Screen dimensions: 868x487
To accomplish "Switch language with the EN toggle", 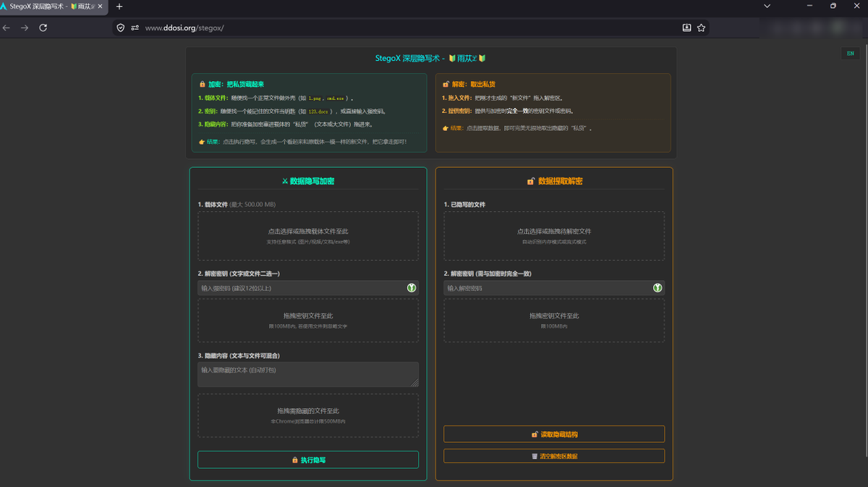I will pyautogui.click(x=850, y=54).
